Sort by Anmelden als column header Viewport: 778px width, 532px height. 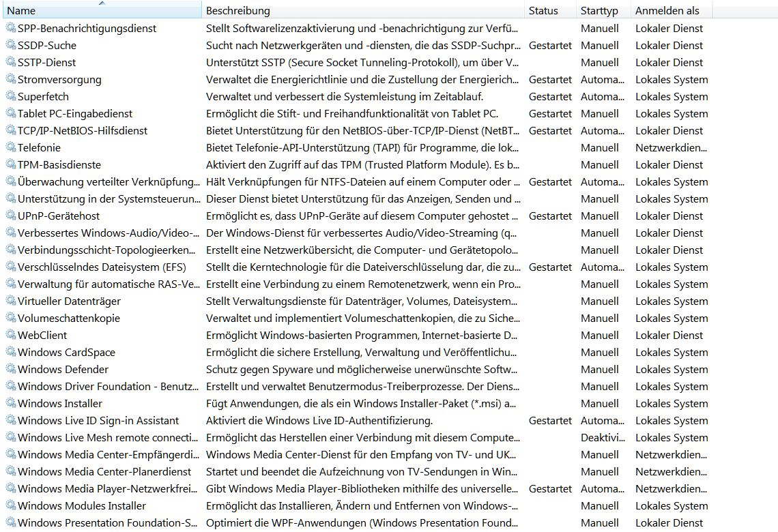coord(672,10)
